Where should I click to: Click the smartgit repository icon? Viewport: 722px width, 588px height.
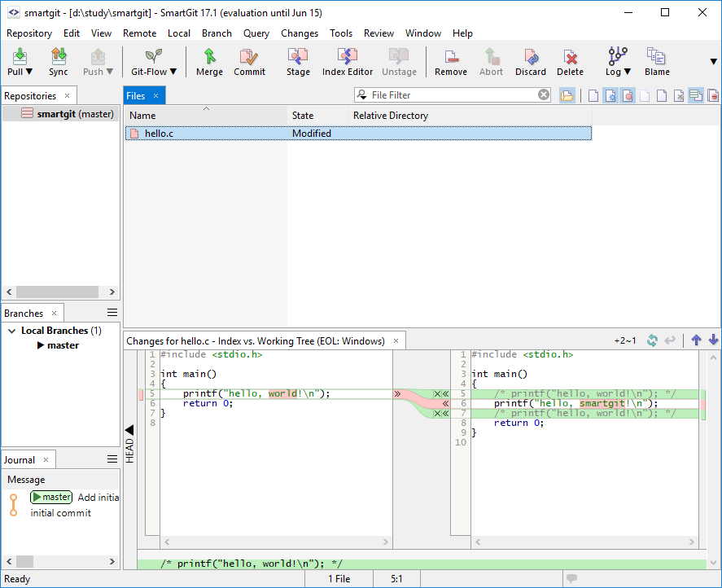(27, 113)
